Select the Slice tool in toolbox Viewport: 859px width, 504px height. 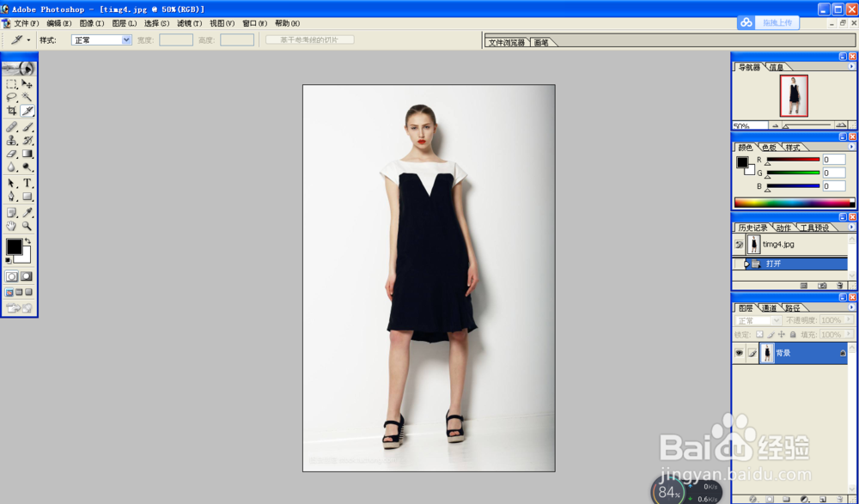pos(27,111)
